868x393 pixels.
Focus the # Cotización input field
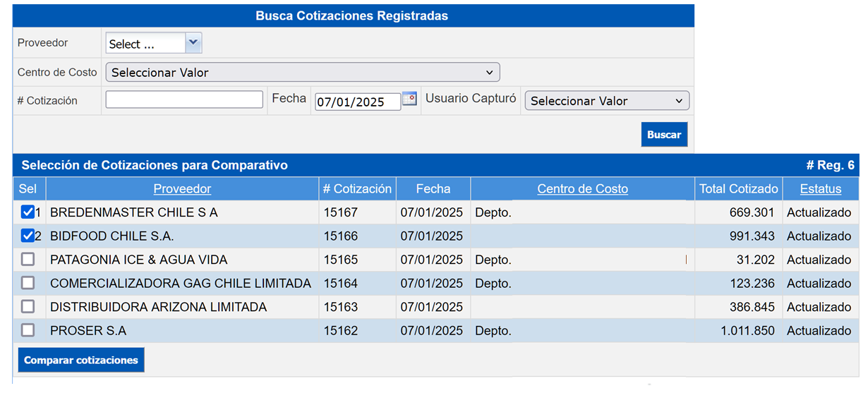[x=184, y=99]
